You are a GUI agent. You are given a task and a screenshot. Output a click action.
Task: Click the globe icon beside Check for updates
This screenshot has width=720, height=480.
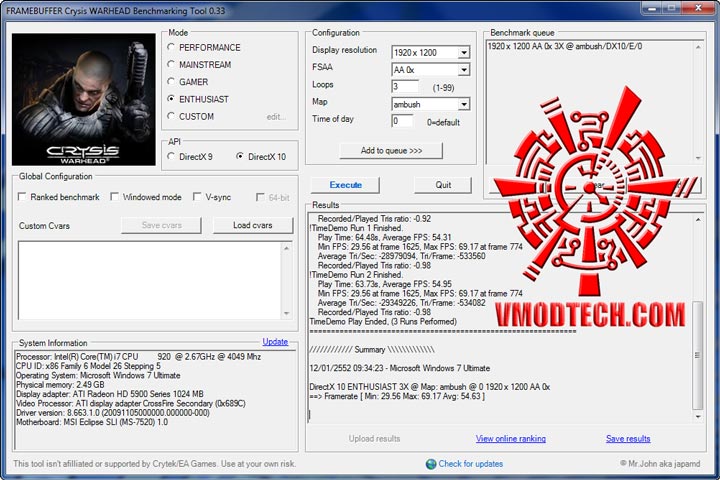[x=431, y=464]
